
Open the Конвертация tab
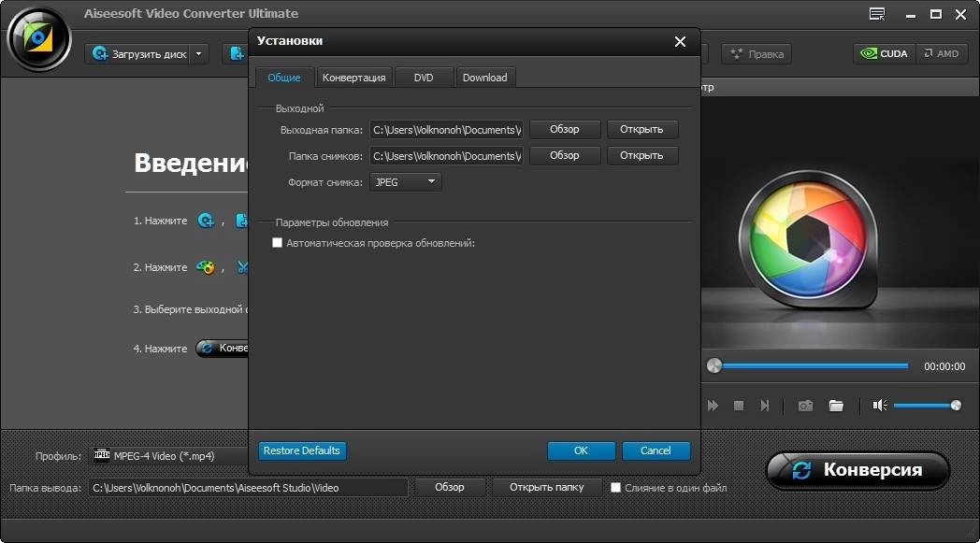pyautogui.click(x=353, y=78)
